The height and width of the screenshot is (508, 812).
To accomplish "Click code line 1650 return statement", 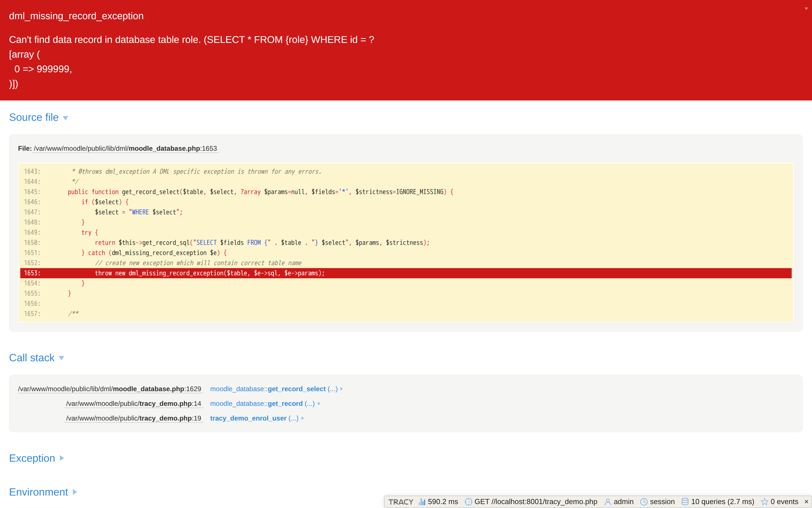I will [262, 243].
